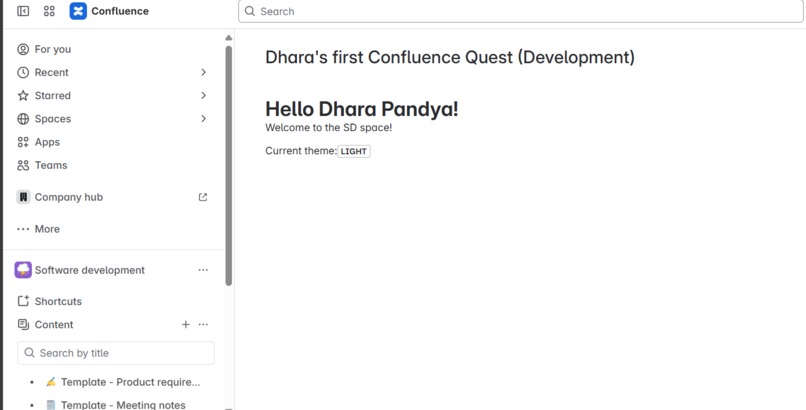Open Template - Product requirements page
Screen dimensions: 806x410
click(130, 382)
